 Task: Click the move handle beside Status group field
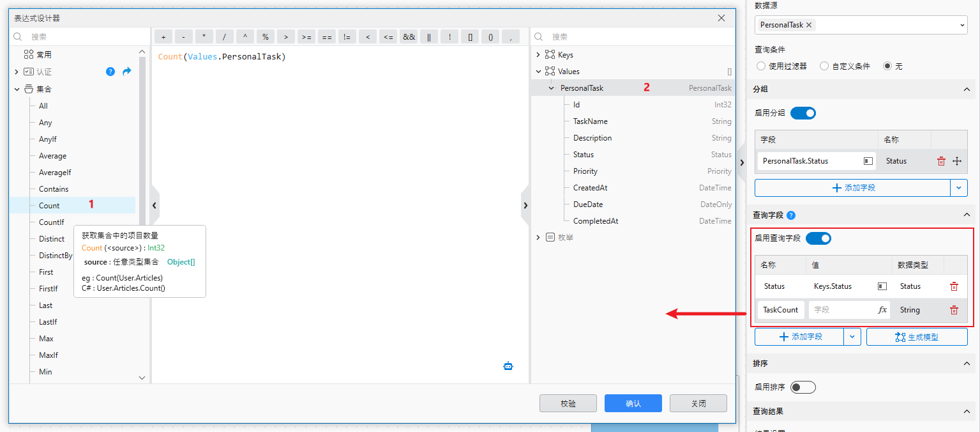pos(957,160)
